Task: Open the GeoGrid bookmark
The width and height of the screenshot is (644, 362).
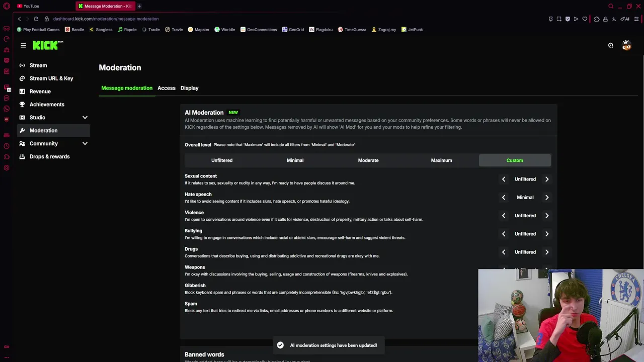Action: tap(293, 30)
